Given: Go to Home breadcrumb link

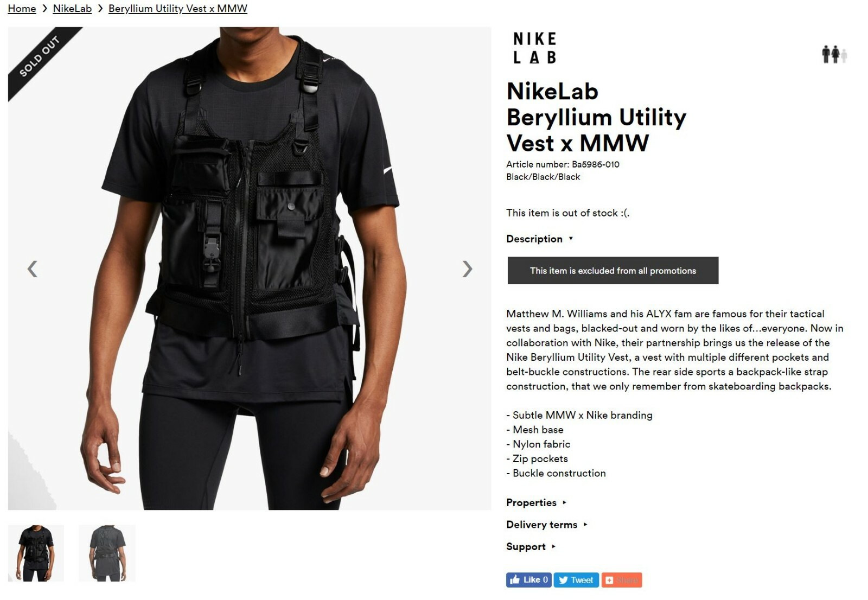Looking at the screenshot, I should click(x=22, y=9).
